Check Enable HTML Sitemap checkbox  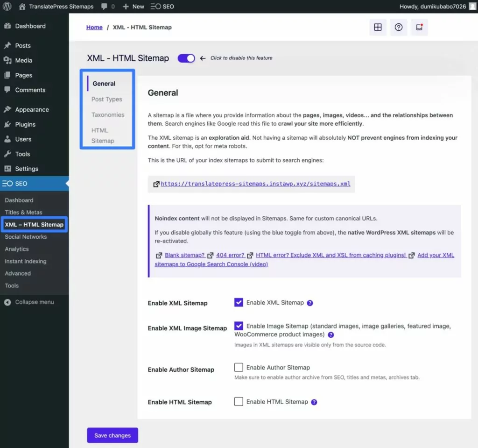239,401
